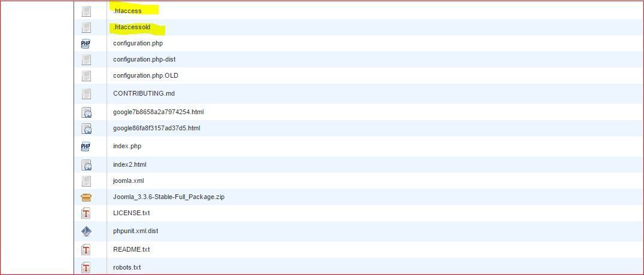Click the HTML icon beside google7b8658a2a7974254.html

coord(86,112)
